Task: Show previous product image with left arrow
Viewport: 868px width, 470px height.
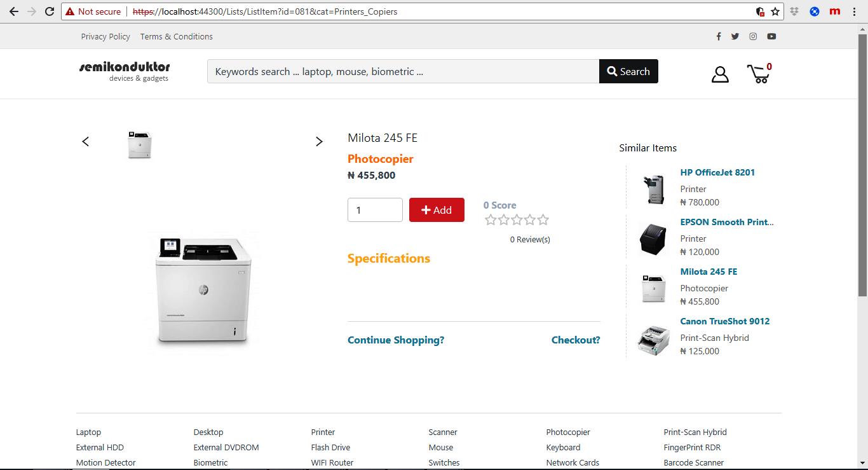Action: [86, 141]
